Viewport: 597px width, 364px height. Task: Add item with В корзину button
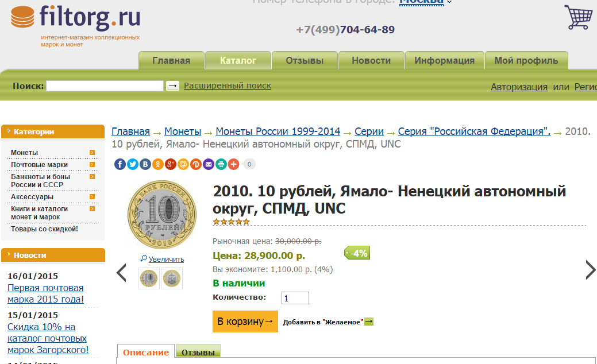(245, 322)
